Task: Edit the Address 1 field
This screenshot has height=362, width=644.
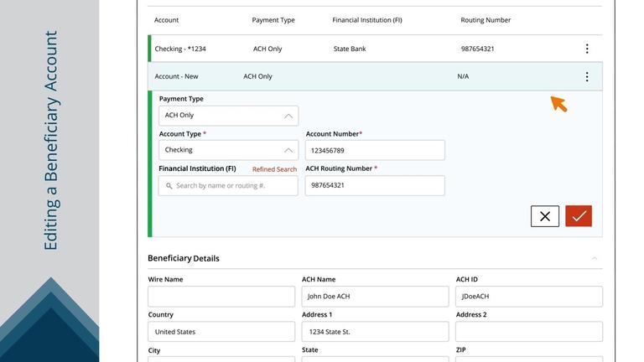Action: click(x=375, y=332)
